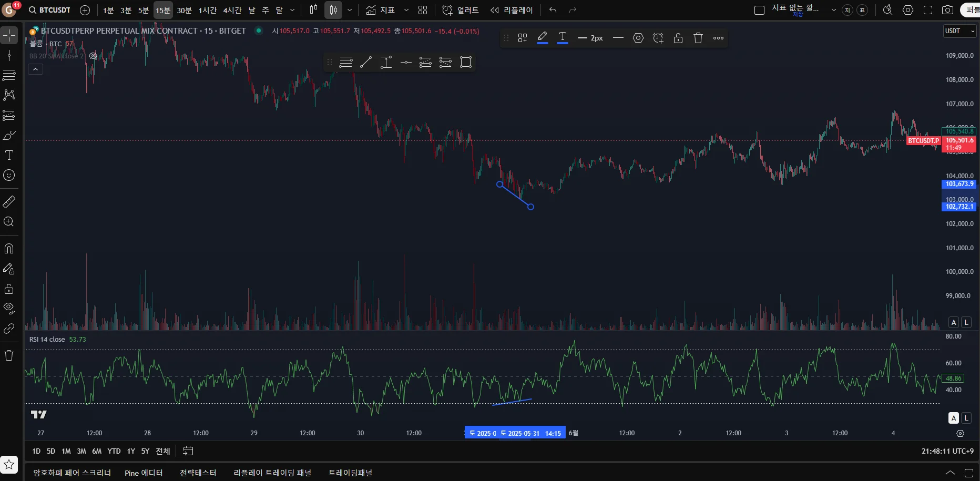The height and width of the screenshot is (481, 980).
Task: Open the favorites star panel
Action: [x=9, y=465]
